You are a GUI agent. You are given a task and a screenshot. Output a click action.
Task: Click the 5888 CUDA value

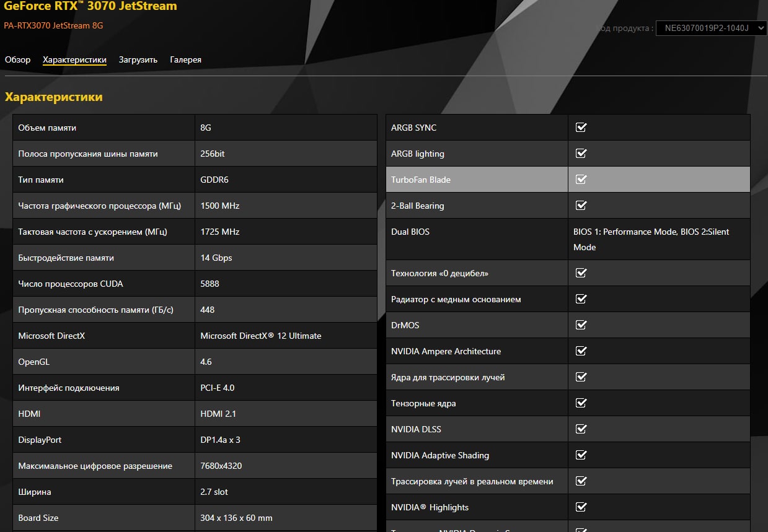(x=210, y=284)
